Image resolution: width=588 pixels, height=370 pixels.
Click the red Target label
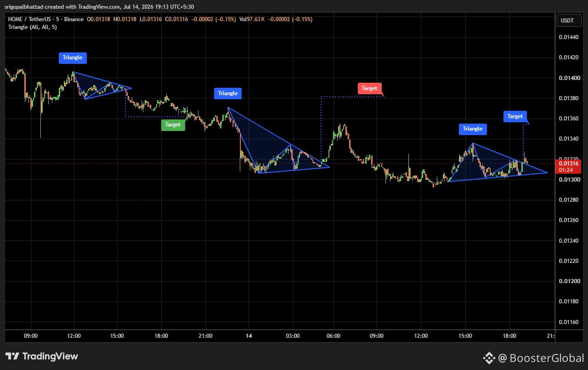click(369, 88)
